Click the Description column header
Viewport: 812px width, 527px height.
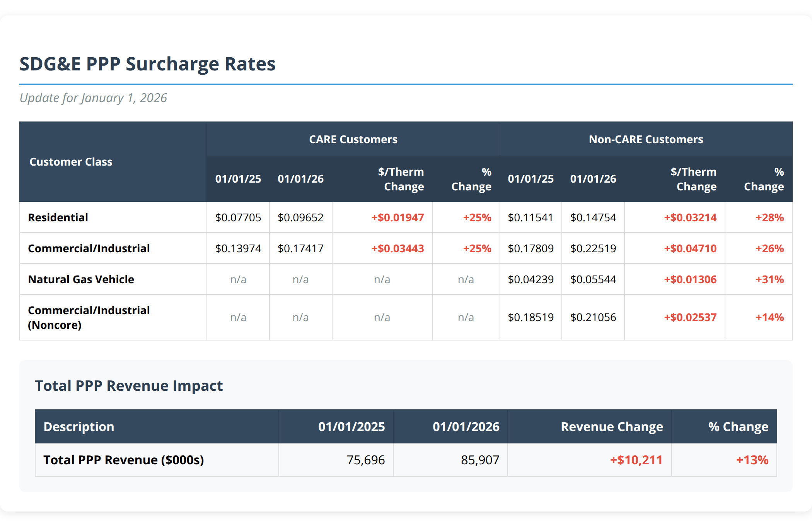pyautogui.click(x=79, y=426)
